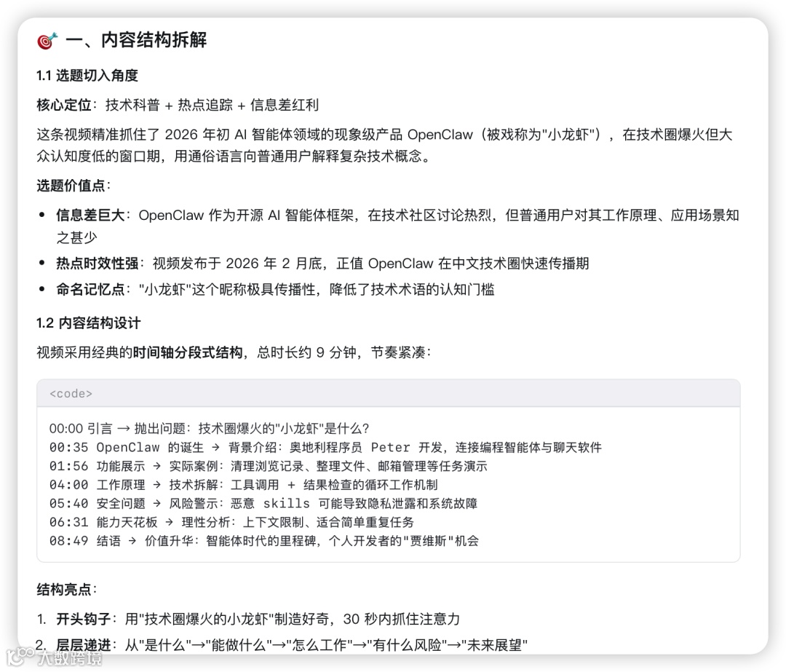Click the subheading 1.1 选题切入角度
This screenshot has width=786, height=672.
click(x=87, y=76)
